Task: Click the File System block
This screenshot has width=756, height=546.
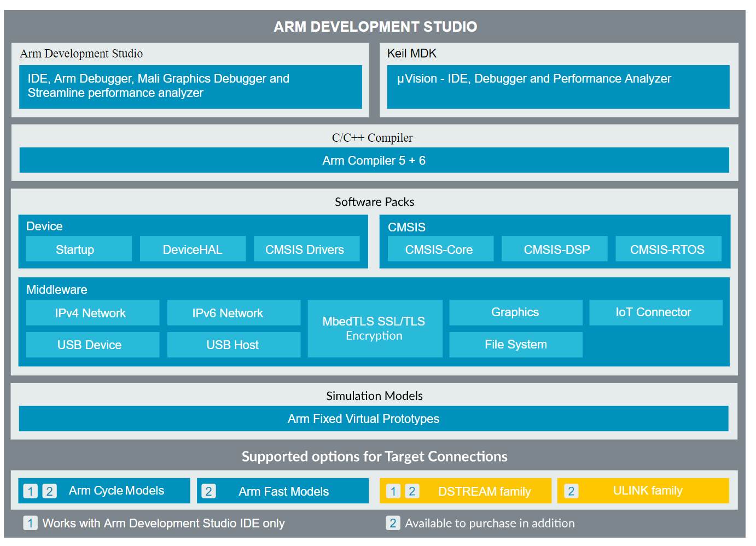Action: point(515,345)
